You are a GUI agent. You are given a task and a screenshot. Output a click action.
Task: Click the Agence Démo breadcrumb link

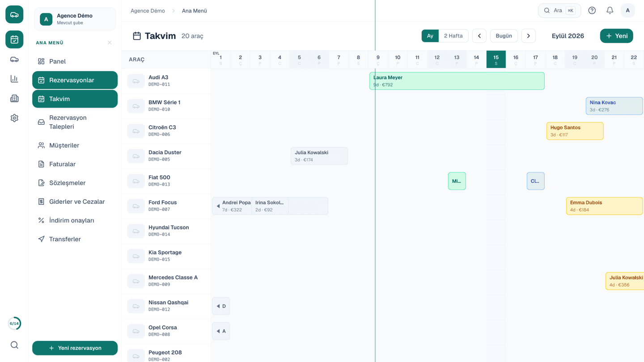[x=148, y=11]
